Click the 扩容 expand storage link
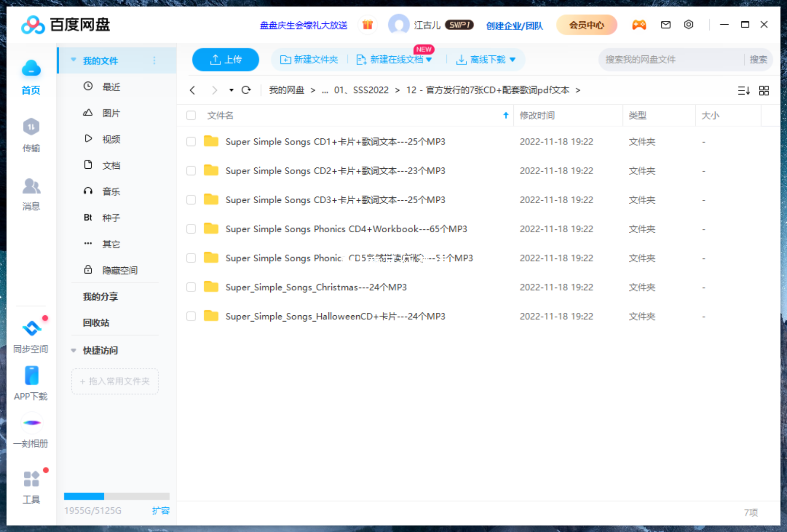787x532 pixels. point(161,511)
